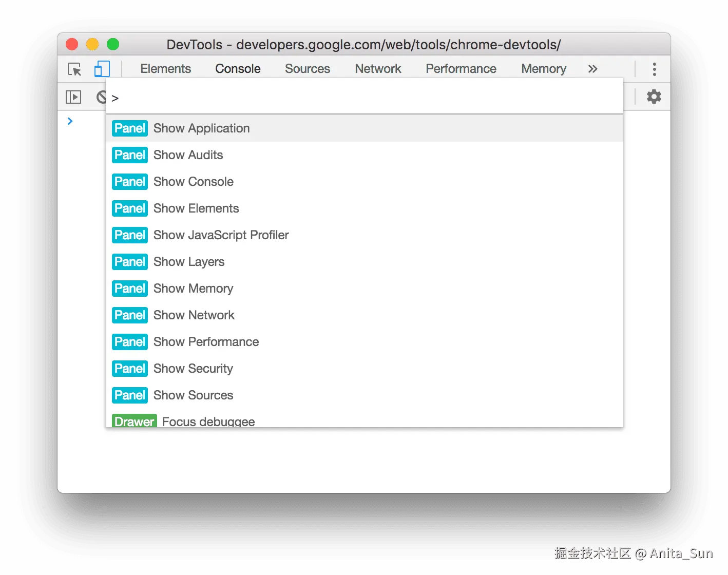Toggle the device toolbar icon
The height and width of the screenshot is (575, 728).
click(102, 69)
